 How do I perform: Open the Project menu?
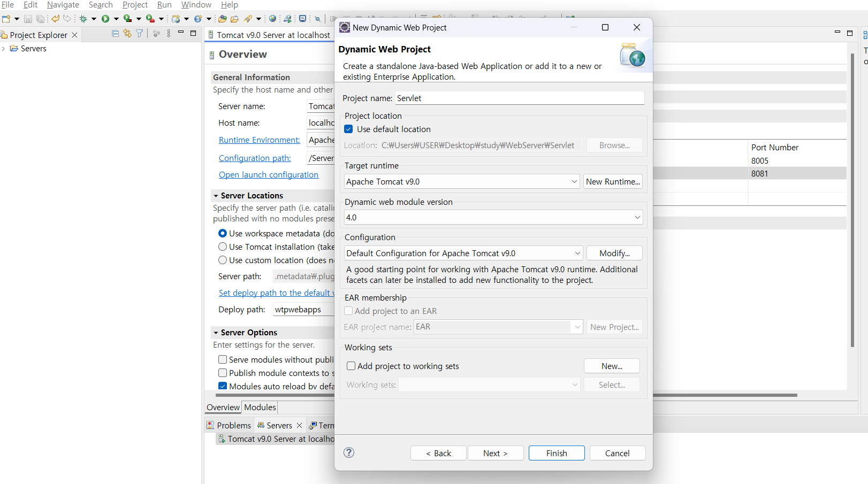(x=135, y=5)
